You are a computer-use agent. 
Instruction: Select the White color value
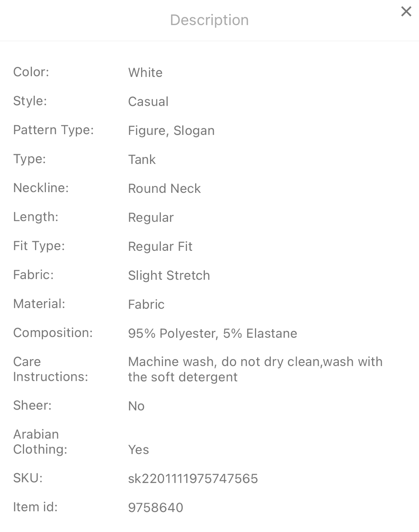145,72
